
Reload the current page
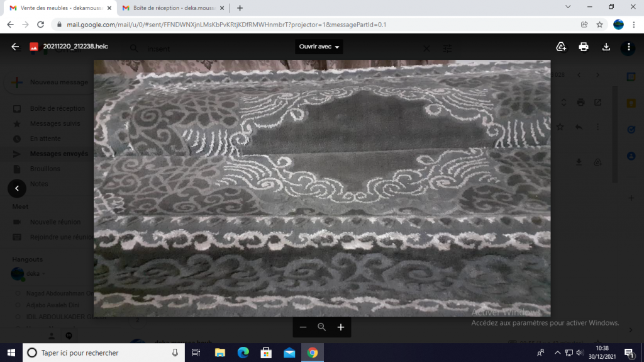[x=41, y=25]
